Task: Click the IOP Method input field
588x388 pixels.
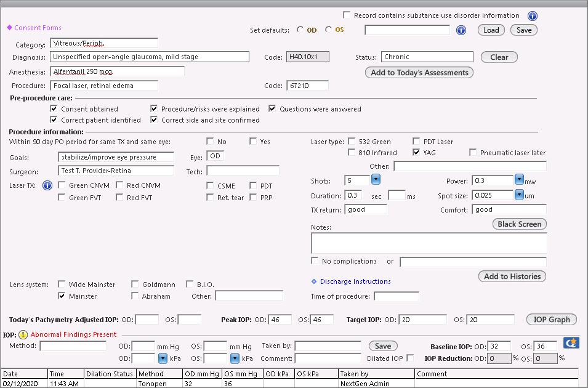Action: tap(73, 346)
